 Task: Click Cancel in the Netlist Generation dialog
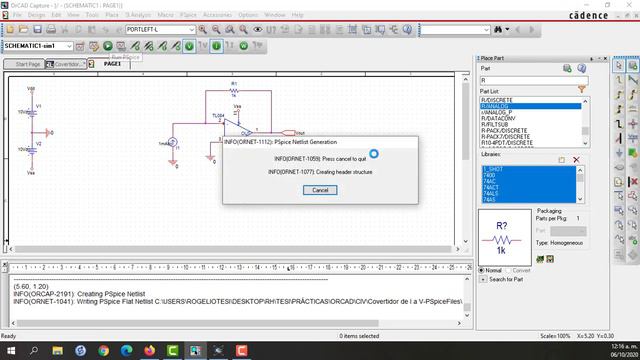coord(320,190)
